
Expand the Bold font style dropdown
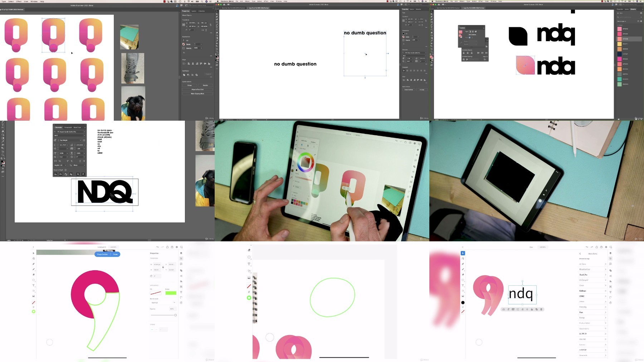tap(84, 135)
